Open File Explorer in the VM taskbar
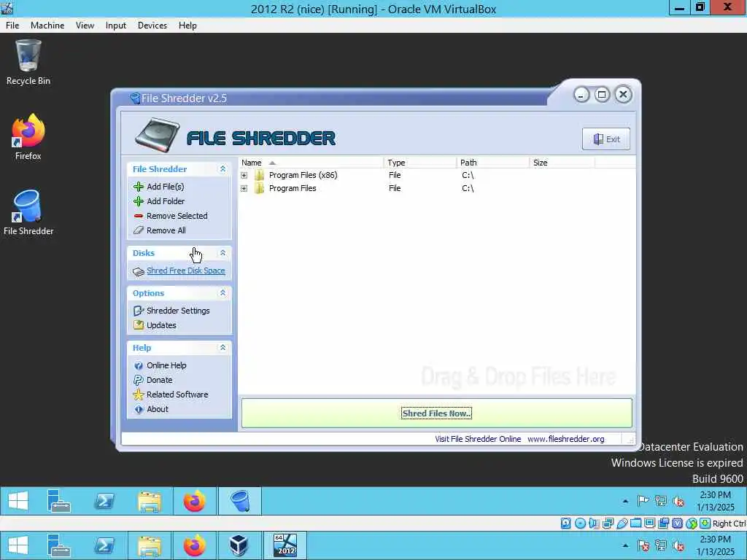 coord(150,501)
